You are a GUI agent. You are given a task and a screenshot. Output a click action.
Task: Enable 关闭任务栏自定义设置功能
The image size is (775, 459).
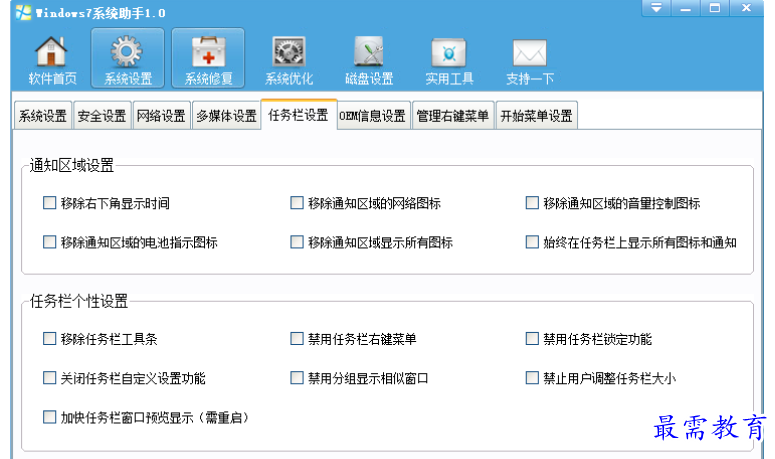(x=49, y=378)
